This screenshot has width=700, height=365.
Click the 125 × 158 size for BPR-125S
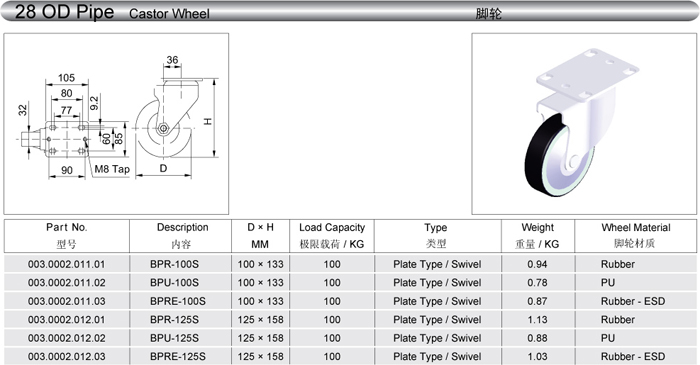(260, 319)
